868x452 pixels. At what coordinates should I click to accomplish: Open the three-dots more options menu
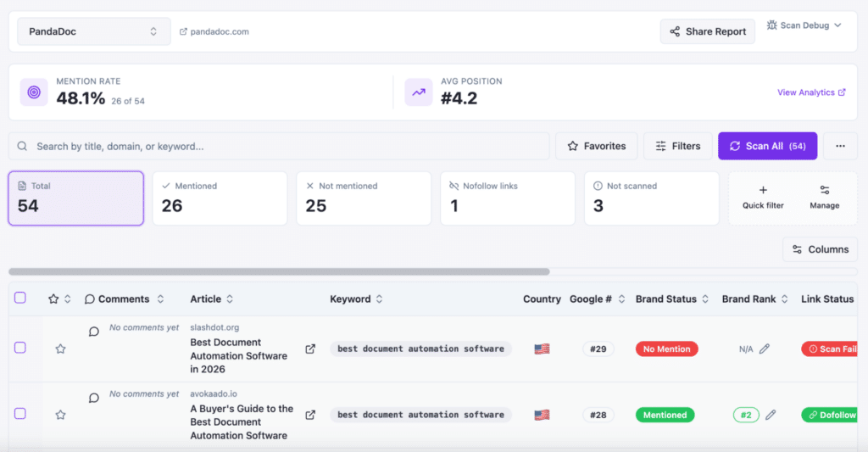point(840,146)
